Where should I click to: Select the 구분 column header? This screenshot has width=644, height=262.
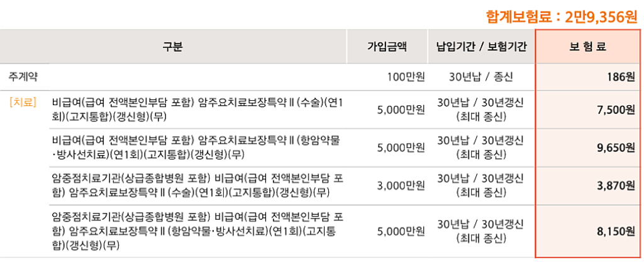pyautogui.click(x=172, y=47)
